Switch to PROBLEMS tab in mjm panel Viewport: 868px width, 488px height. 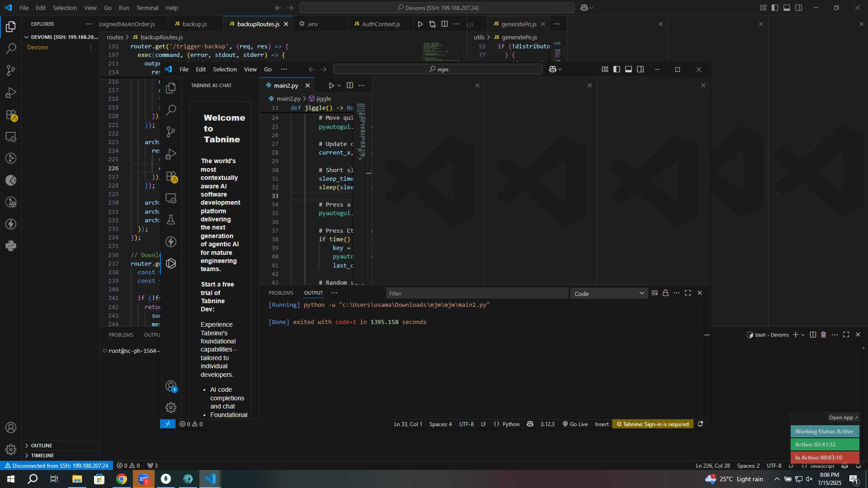point(281,293)
